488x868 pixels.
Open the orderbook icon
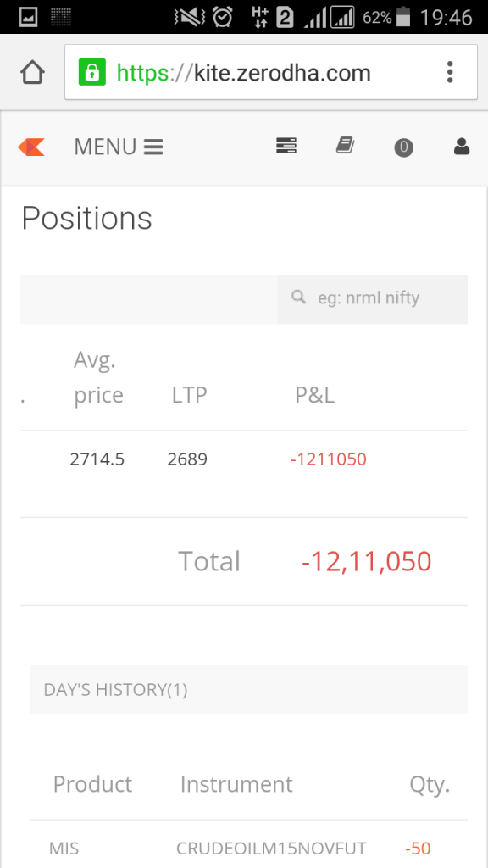345,146
